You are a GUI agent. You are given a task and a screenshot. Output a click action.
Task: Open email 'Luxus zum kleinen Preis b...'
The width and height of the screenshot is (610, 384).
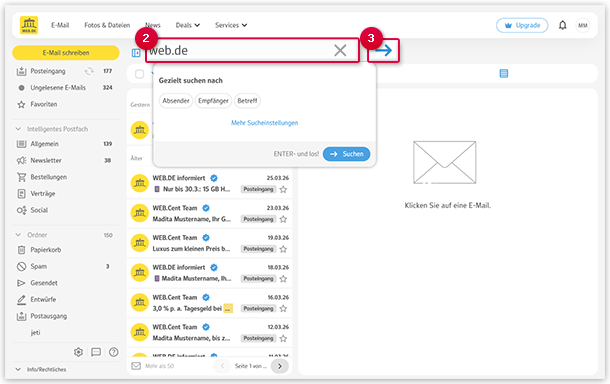tap(209, 243)
